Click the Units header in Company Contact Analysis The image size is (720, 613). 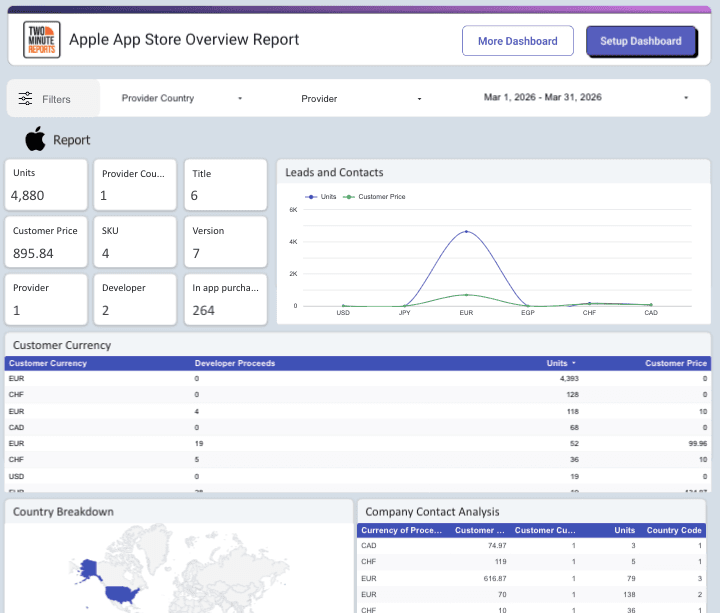(x=624, y=530)
